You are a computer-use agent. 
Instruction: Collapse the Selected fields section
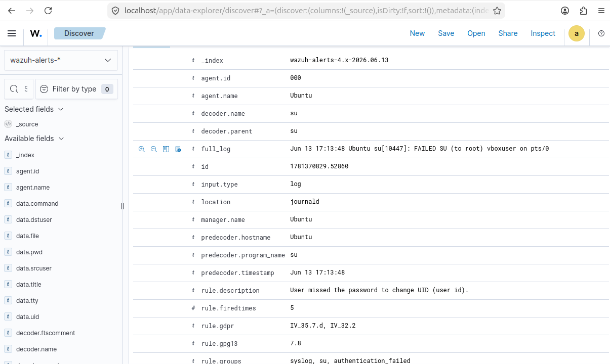click(x=34, y=109)
